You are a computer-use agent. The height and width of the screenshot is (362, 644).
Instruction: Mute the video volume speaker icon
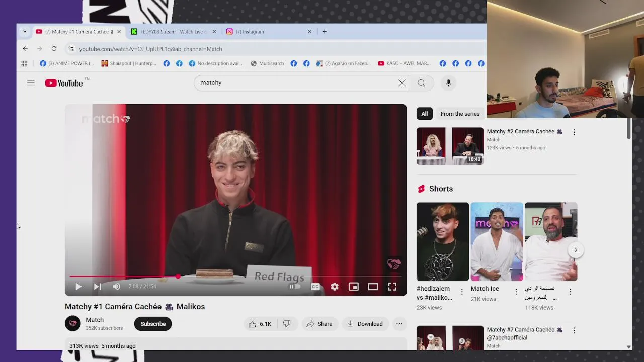click(116, 287)
